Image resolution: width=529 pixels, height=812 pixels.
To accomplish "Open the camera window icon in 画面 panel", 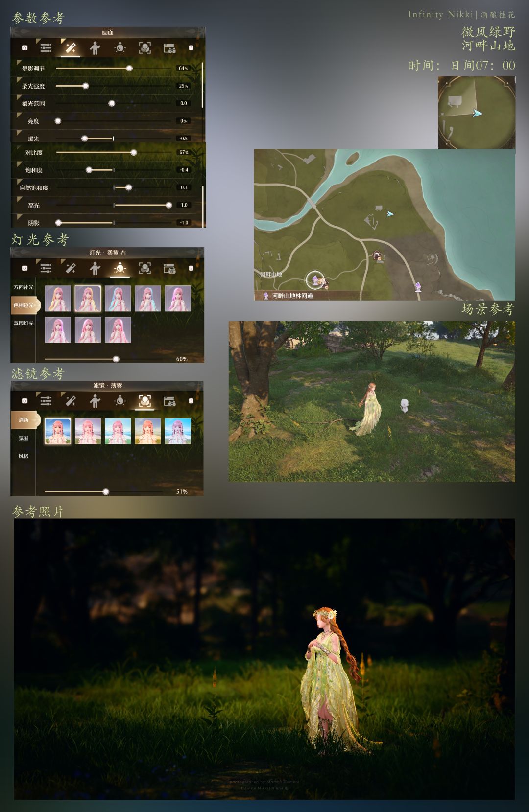I will coord(169,48).
